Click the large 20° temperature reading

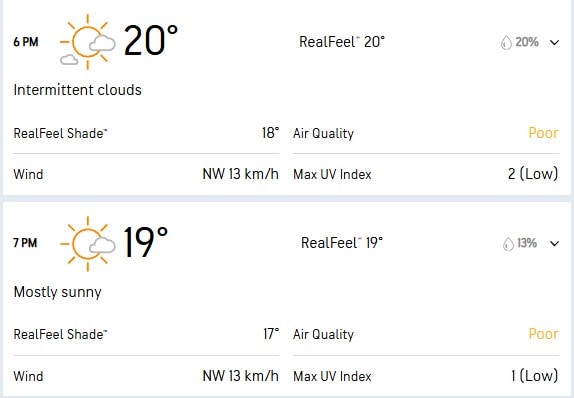click(150, 40)
